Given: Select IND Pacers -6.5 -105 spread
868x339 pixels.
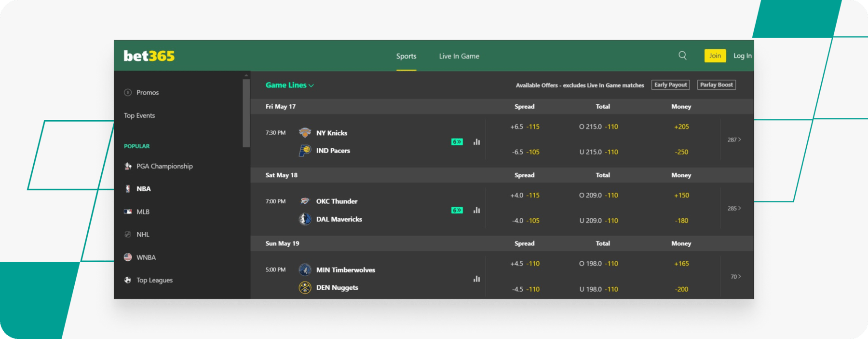Looking at the screenshot, I should 526,152.
